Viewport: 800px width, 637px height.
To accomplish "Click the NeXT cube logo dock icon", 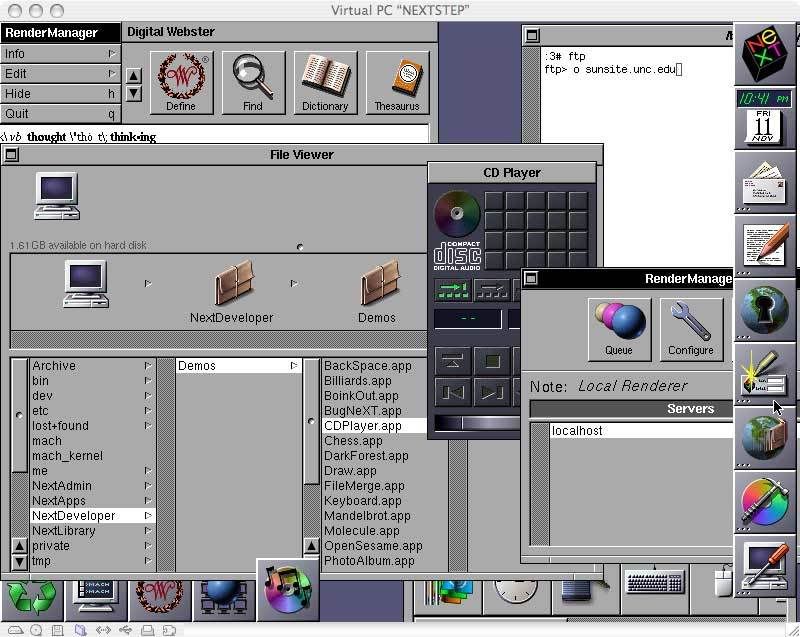I will [763, 54].
